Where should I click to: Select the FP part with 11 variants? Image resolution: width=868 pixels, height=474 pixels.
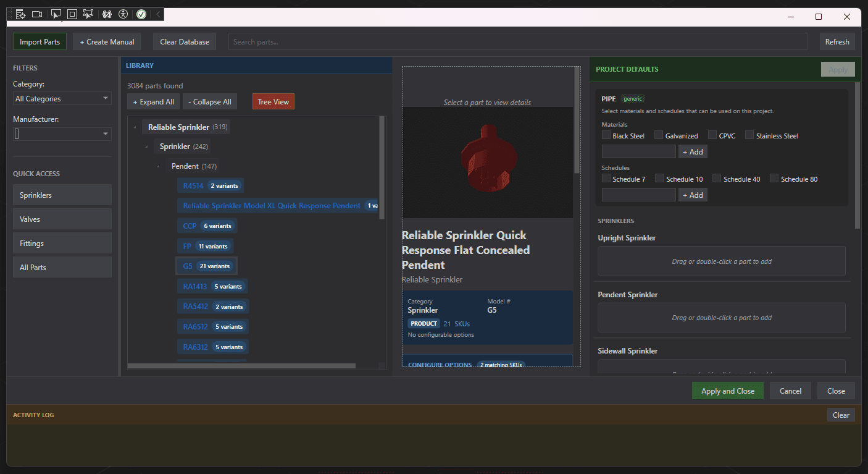click(205, 246)
